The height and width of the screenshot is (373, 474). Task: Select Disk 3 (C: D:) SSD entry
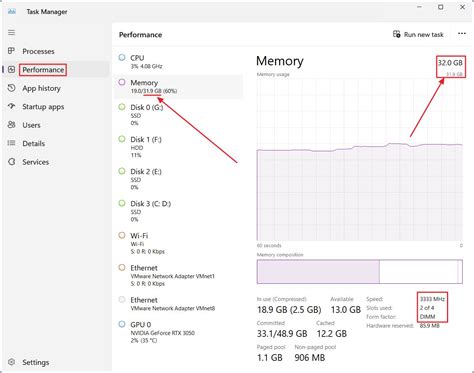pos(178,211)
